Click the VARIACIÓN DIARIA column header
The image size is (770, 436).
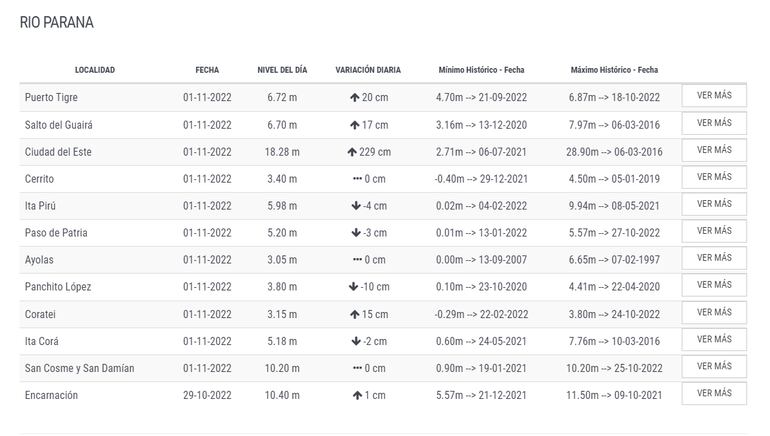368,70
